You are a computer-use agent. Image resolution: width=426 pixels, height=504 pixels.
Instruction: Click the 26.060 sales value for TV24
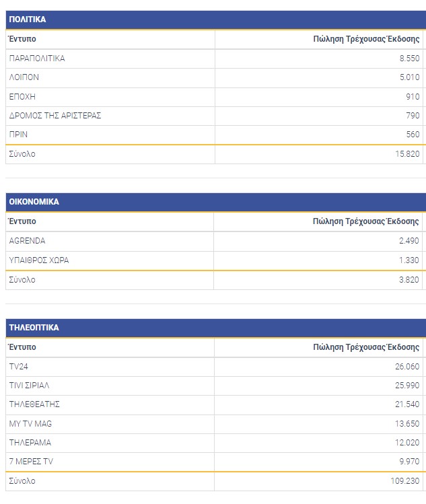(x=407, y=367)
